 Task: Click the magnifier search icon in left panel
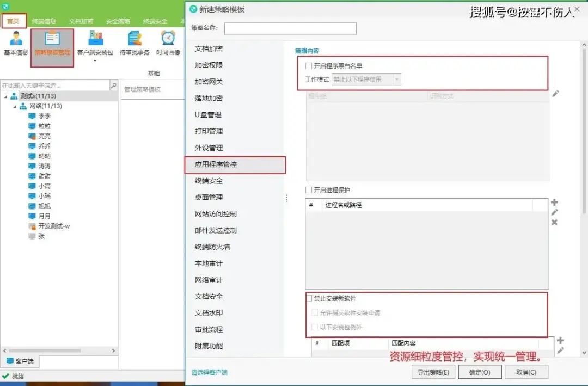click(x=113, y=85)
